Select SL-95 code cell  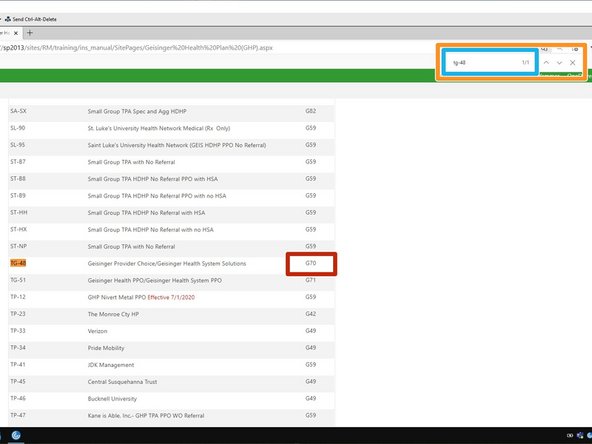coord(18,145)
